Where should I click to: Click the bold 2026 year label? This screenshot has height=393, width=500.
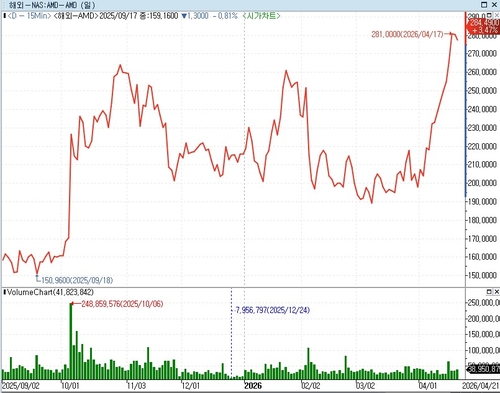tap(253, 386)
